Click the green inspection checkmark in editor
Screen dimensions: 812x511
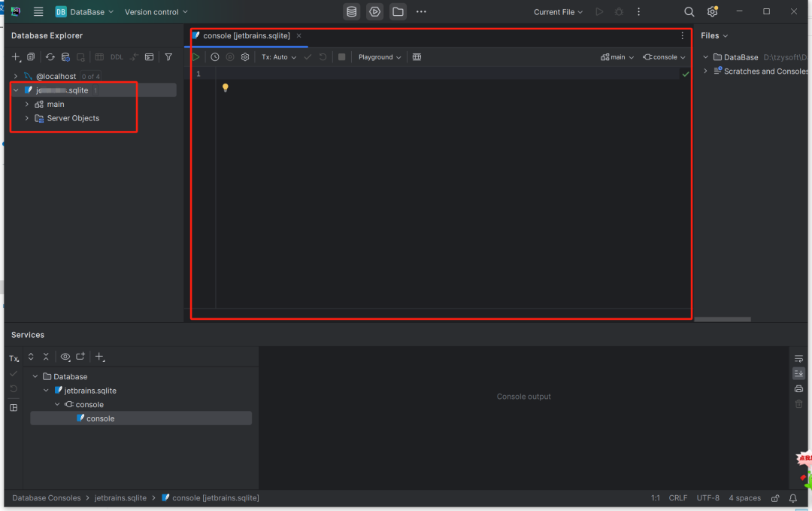click(x=685, y=74)
